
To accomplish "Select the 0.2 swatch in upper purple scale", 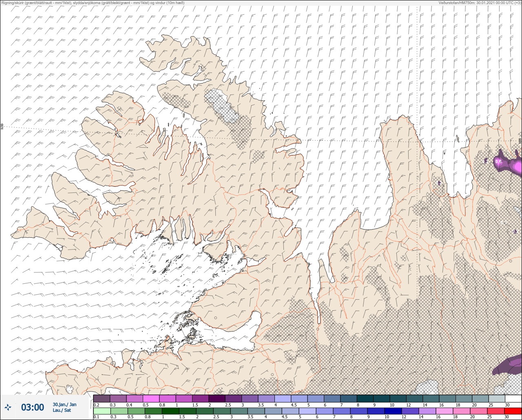I will click(x=102, y=398).
